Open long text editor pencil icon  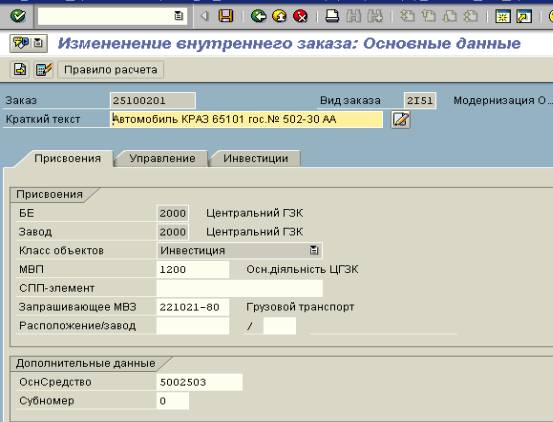tap(401, 119)
